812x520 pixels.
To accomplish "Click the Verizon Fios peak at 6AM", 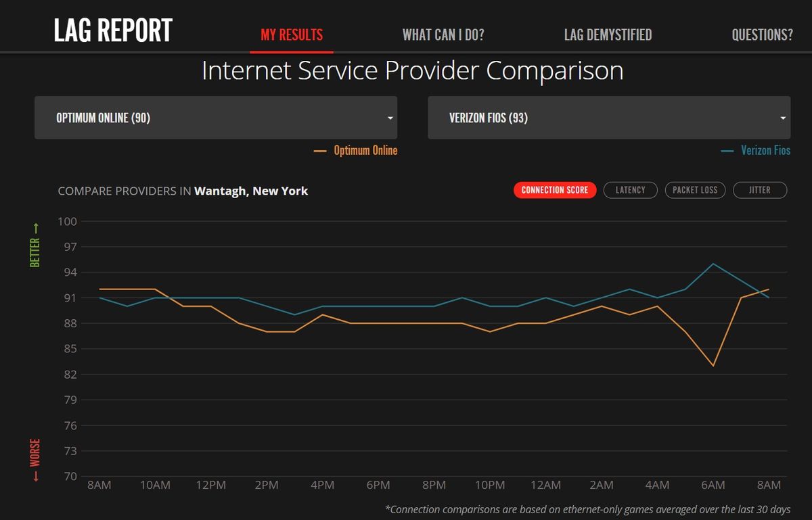I will click(713, 264).
